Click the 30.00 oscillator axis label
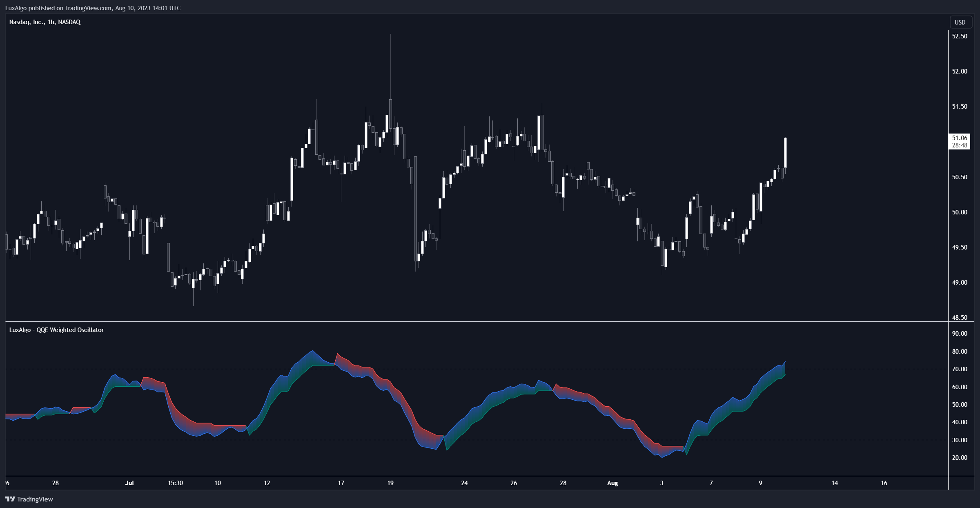 960,440
